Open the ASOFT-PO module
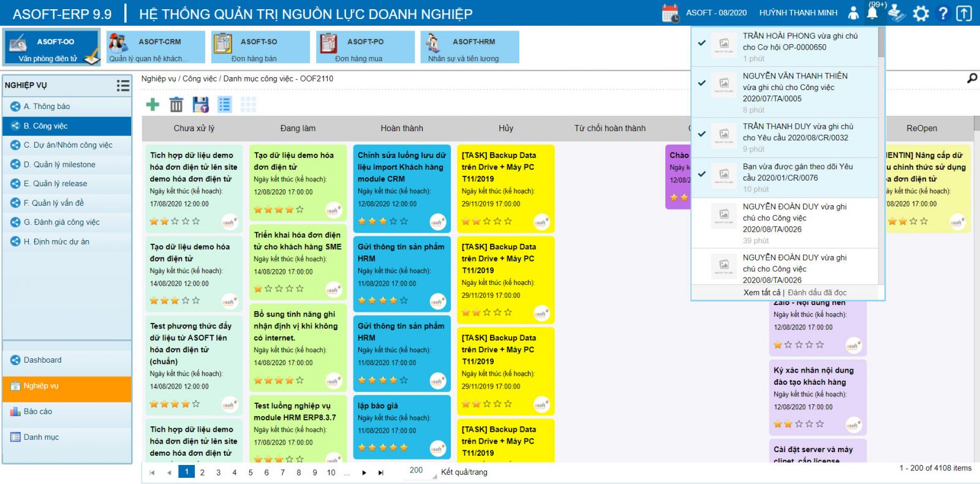Viewport: 980px width, 484px height. coord(366,47)
